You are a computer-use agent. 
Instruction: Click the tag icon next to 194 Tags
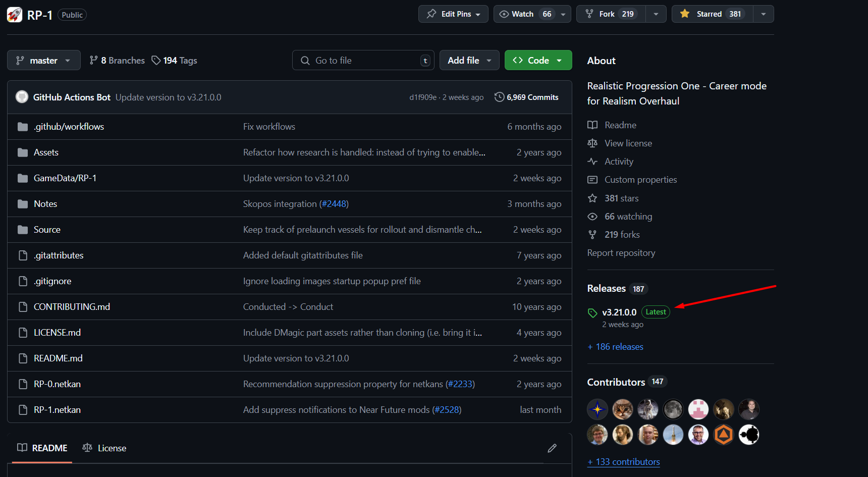(x=156, y=61)
